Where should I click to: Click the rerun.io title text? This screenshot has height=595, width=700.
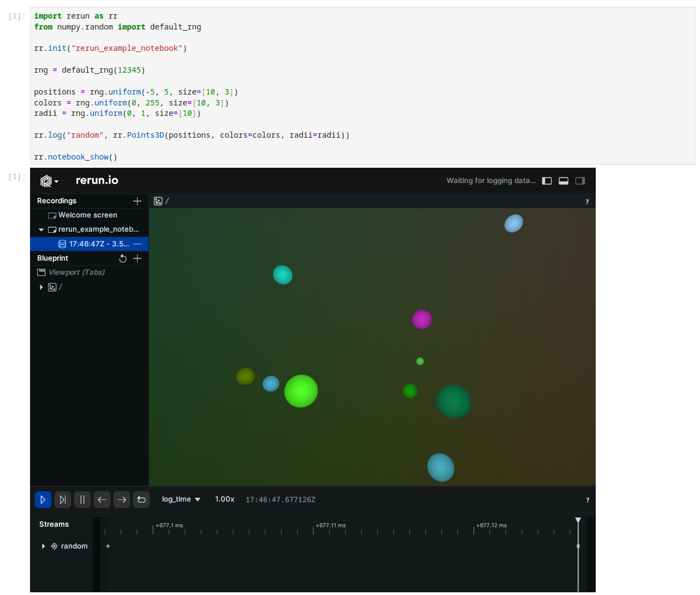coord(97,180)
